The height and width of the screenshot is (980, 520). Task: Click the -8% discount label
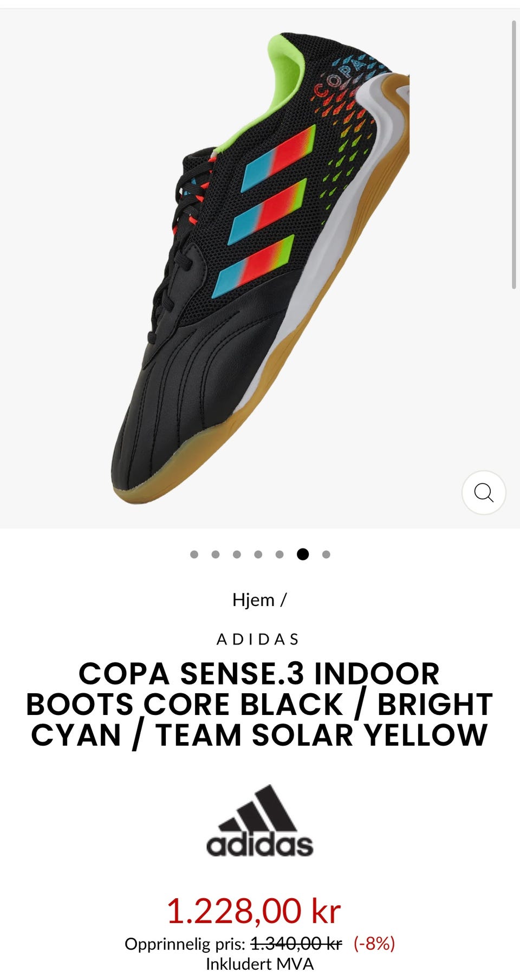pos(374,944)
